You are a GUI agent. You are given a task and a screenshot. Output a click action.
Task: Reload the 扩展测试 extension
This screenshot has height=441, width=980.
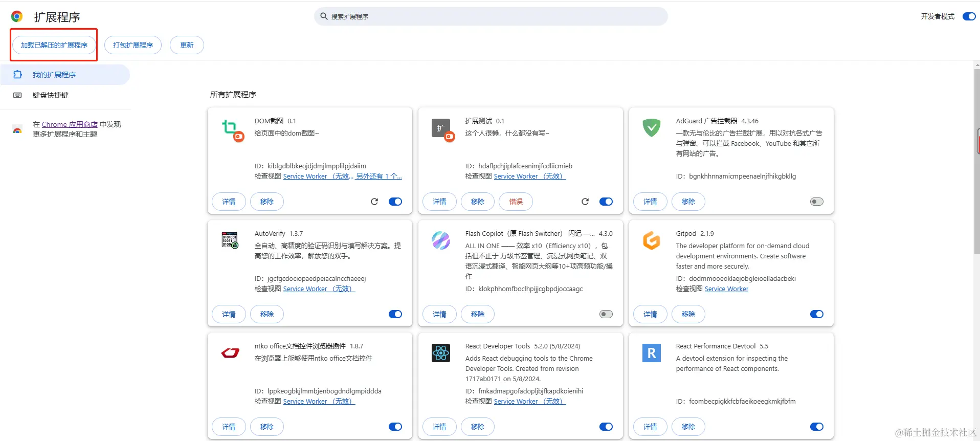585,202
